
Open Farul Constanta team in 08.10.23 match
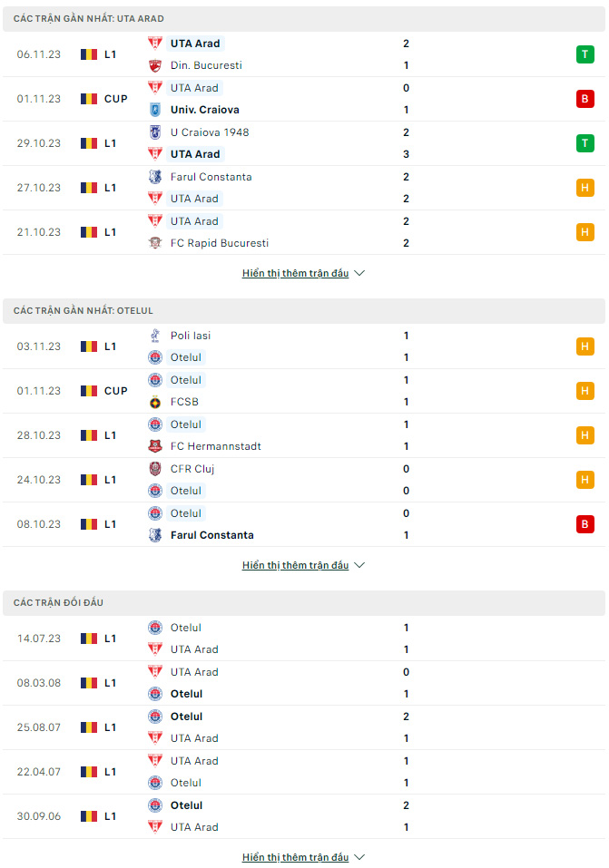(211, 535)
